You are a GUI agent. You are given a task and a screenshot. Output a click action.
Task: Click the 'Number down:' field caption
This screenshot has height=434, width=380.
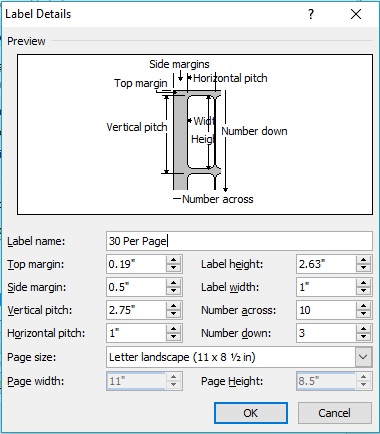point(236,333)
